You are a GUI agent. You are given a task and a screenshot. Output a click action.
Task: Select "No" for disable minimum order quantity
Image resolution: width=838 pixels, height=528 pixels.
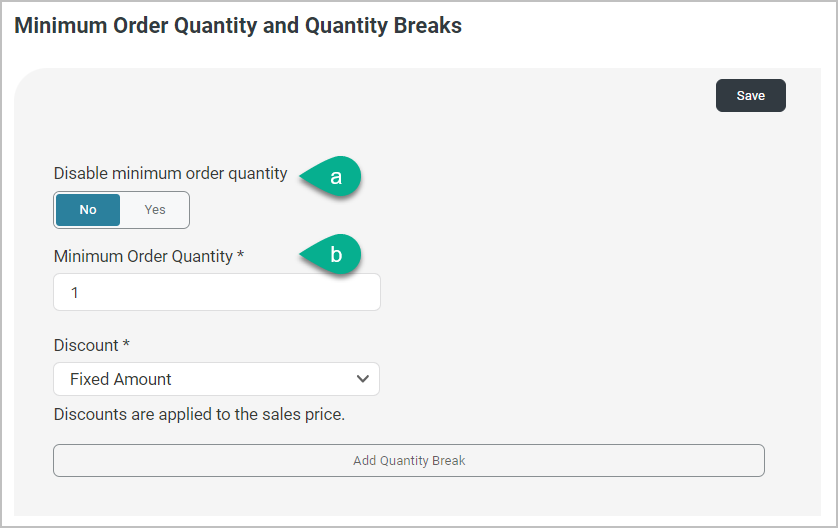click(x=88, y=210)
